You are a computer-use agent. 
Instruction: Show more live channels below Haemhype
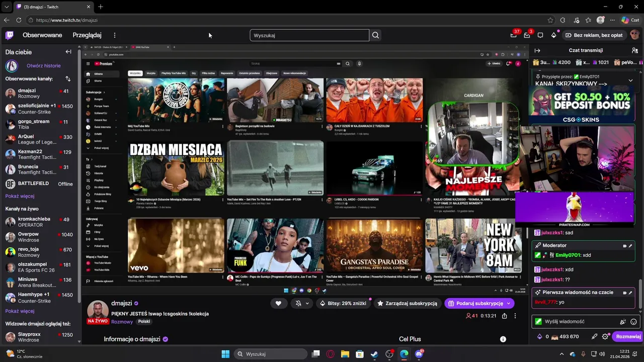[20, 311]
